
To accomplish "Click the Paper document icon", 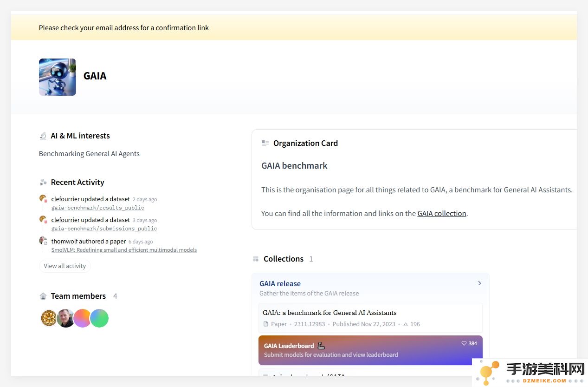I will coord(266,324).
